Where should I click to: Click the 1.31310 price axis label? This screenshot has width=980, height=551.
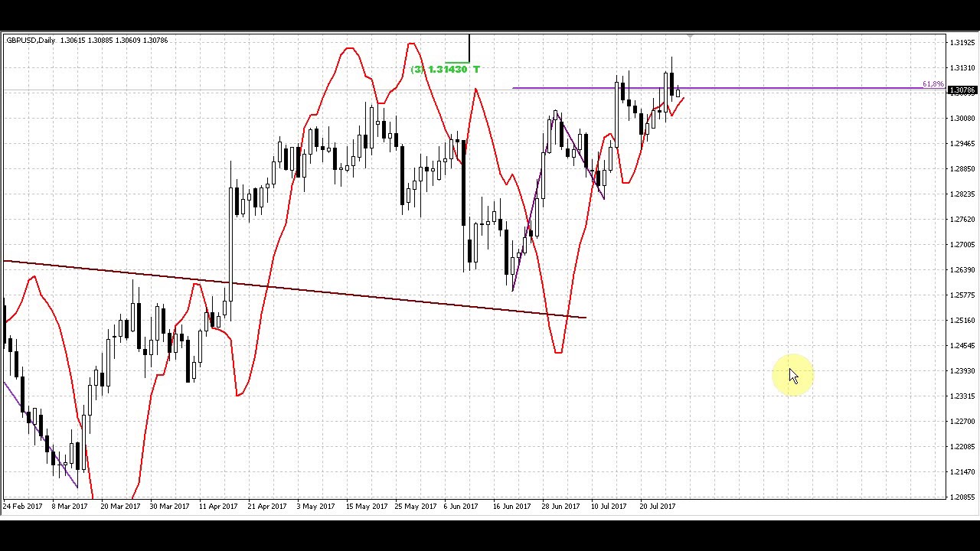pos(962,68)
